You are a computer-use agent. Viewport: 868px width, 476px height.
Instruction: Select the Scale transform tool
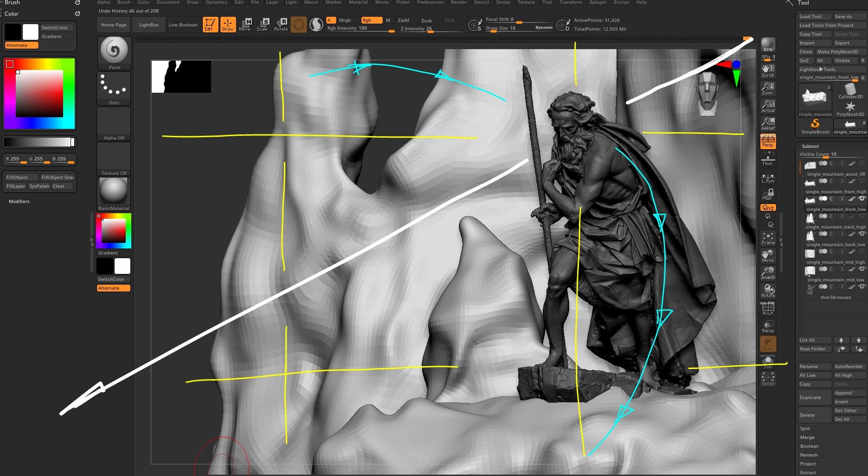[x=263, y=25]
